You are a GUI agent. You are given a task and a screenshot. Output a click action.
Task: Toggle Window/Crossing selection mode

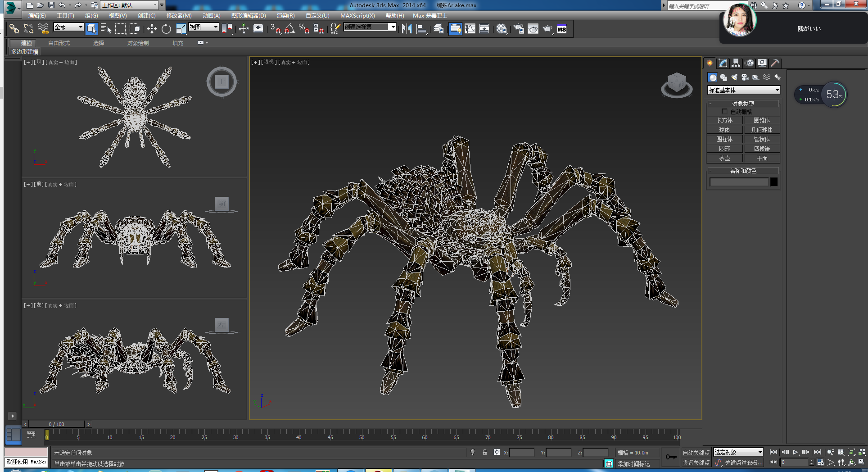[x=135, y=29]
